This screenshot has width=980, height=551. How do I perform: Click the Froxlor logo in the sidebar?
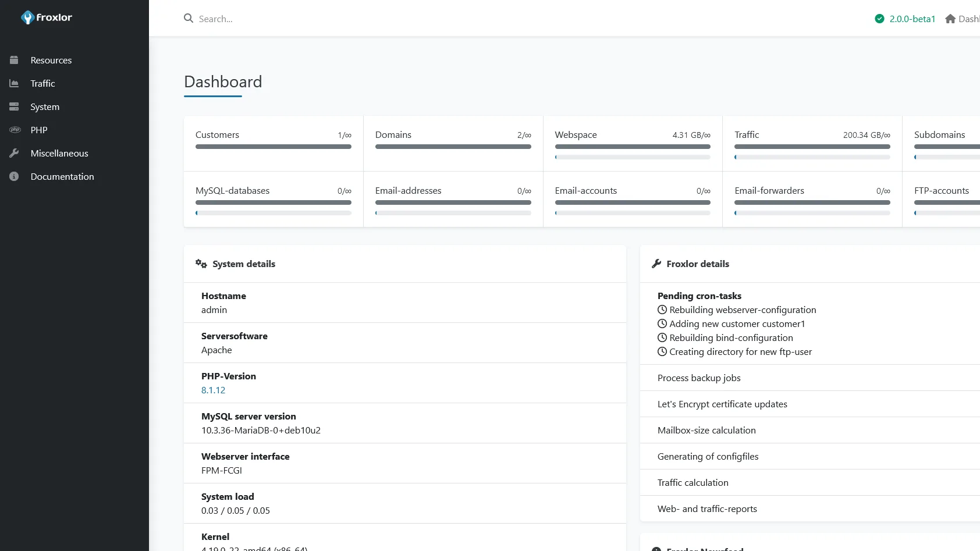[x=47, y=17]
